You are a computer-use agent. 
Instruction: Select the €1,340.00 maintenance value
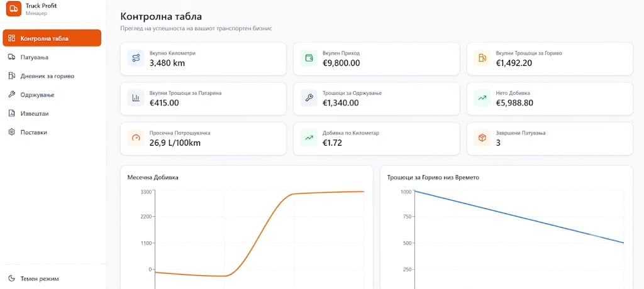tap(340, 103)
